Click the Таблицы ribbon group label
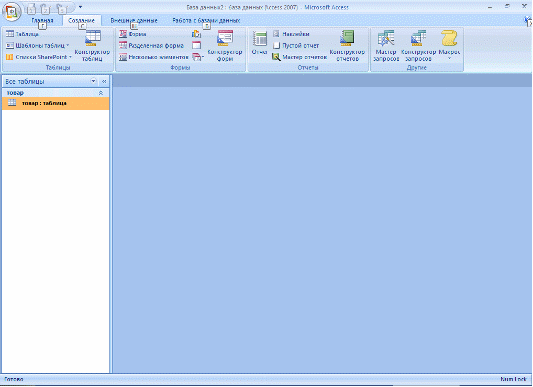Viewport: 533px width, 387px height. click(58, 68)
